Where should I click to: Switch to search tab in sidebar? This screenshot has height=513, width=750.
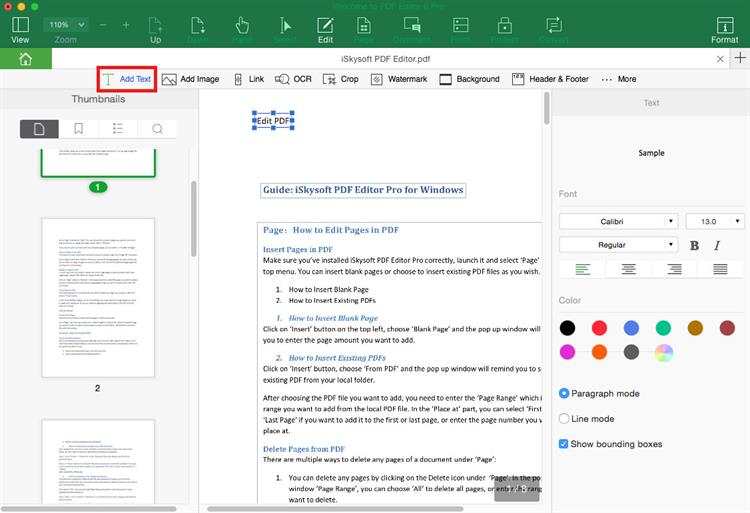coord(157,129)
